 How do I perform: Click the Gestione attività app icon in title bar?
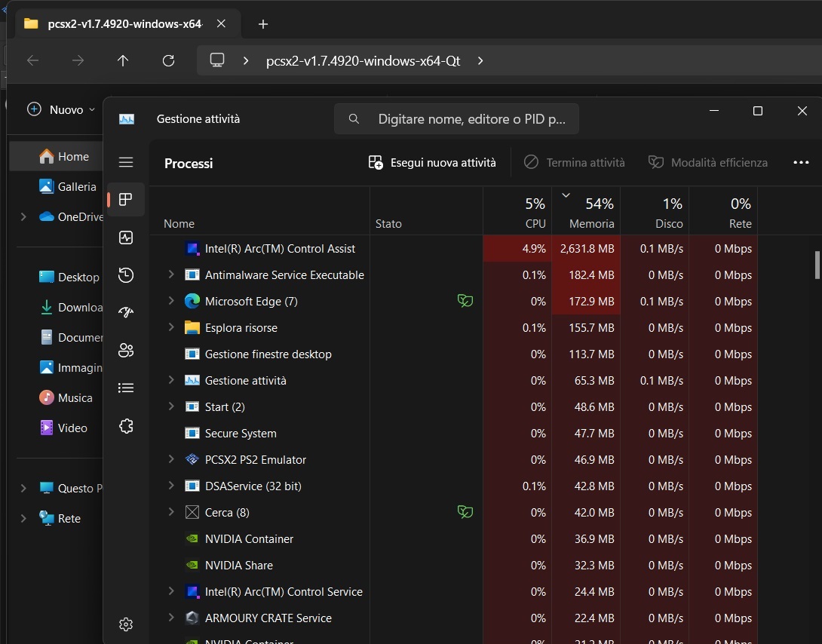[127, 119]
